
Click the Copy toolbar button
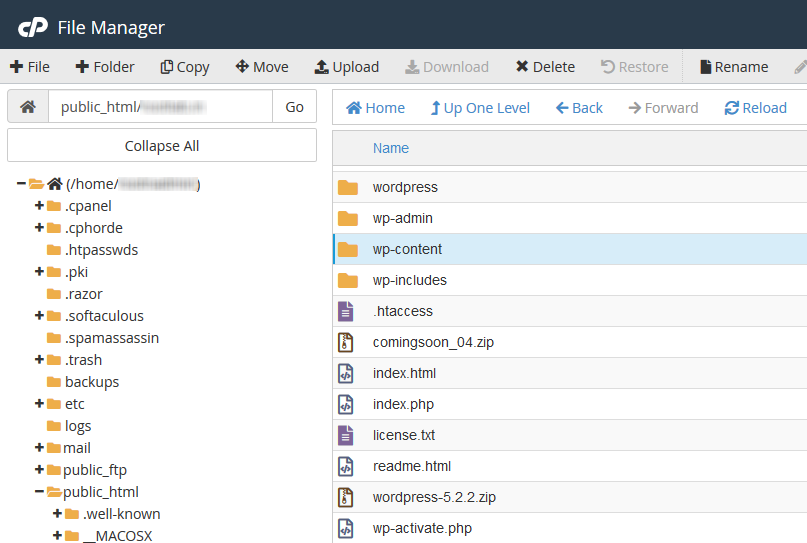(x=185, y=67)
